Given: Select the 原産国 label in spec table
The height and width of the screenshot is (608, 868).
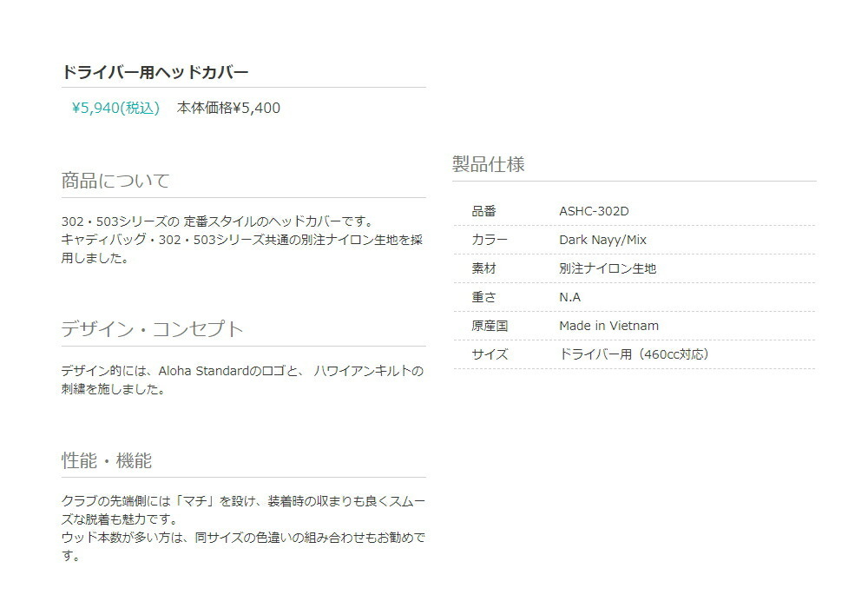Looking at the screenshot, I should click(x=490, y=326).
